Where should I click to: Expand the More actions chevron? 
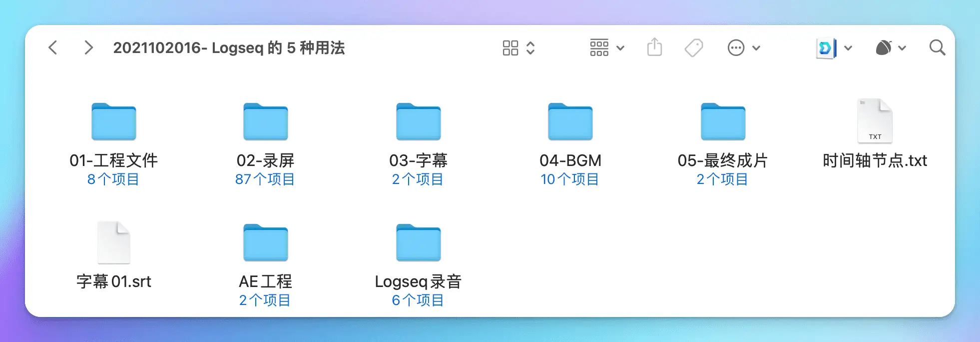pos(756,48)
